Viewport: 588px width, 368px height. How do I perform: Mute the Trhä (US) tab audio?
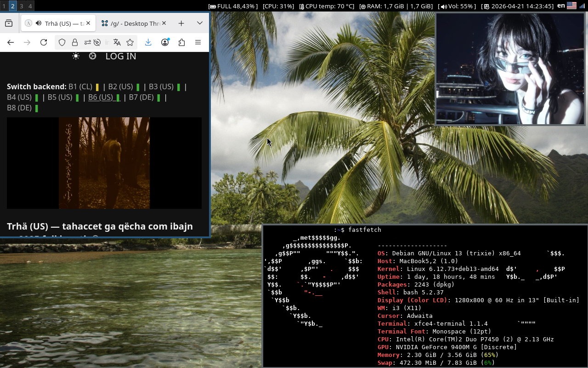[38, 23]
